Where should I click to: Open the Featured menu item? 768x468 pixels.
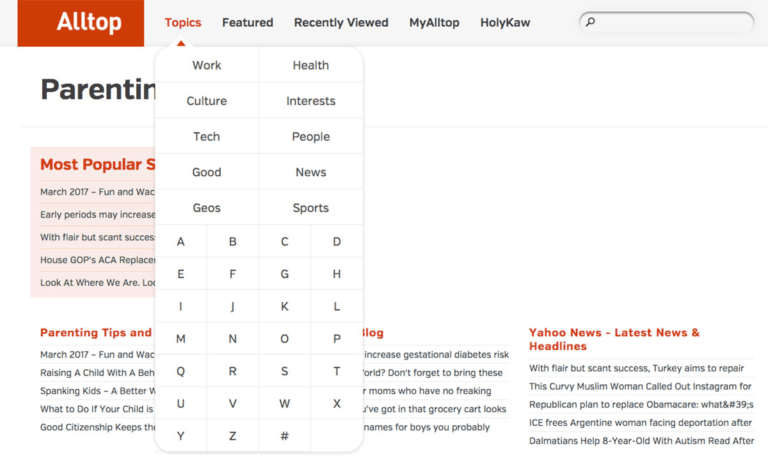point(247,22)
